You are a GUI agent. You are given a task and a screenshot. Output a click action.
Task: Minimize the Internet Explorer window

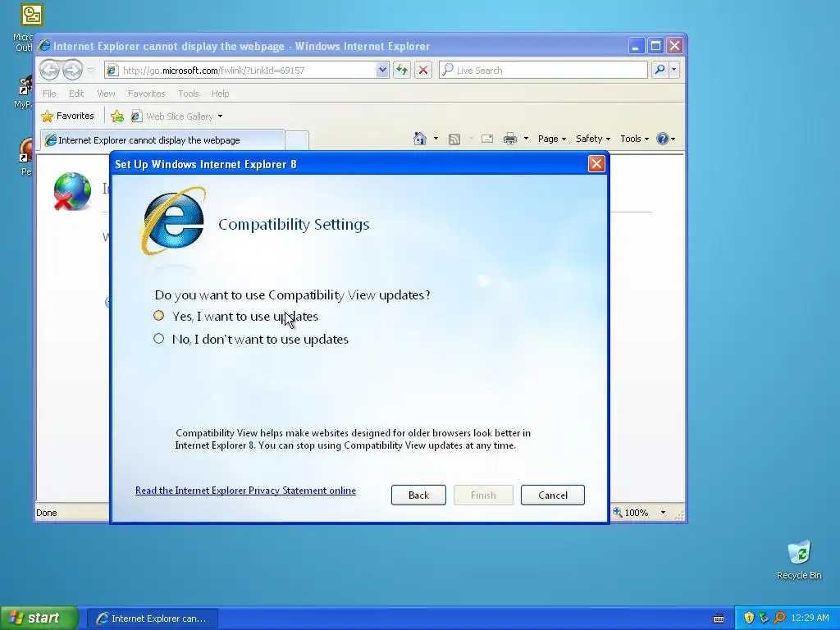pos(636,46)
